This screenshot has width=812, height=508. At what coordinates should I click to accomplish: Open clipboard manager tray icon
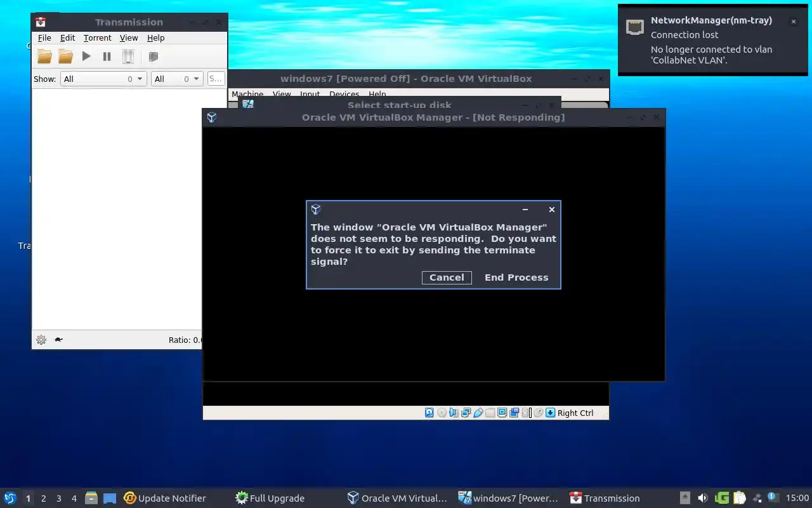tap(740, 498)
